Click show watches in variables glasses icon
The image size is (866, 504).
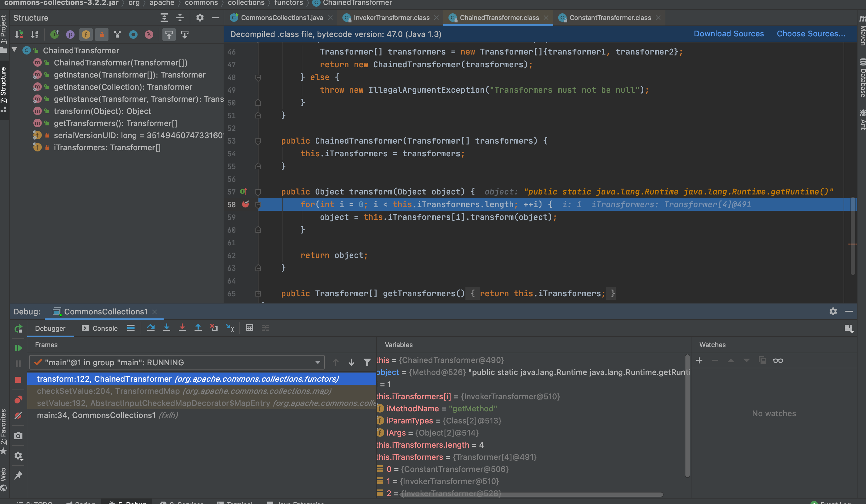point(778,360)
